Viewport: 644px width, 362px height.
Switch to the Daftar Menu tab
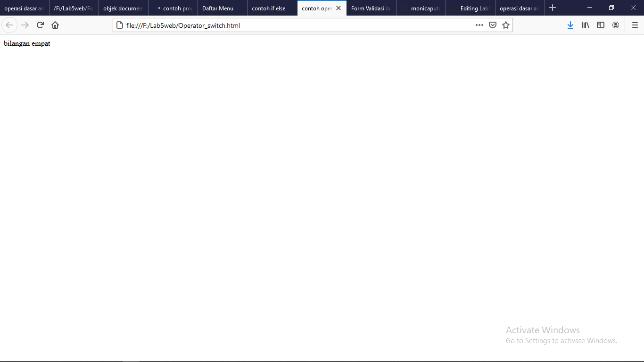(218, 8)
